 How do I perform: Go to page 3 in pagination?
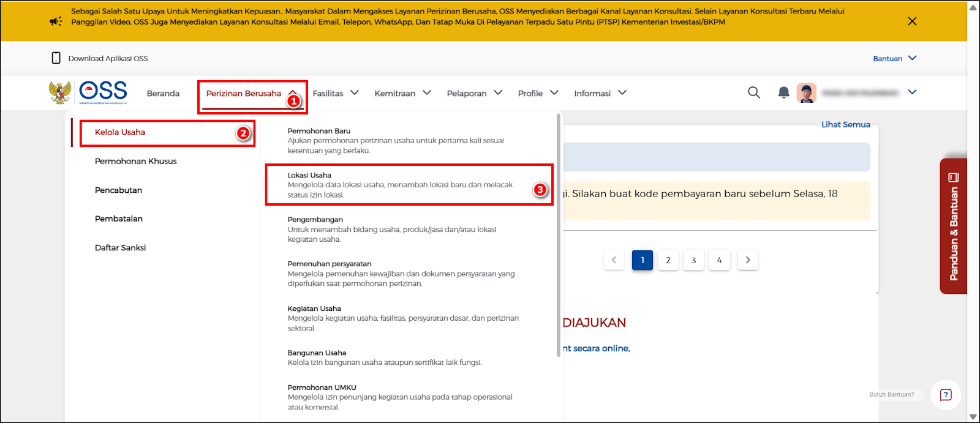pyautogui.click(x=693, y=260)
